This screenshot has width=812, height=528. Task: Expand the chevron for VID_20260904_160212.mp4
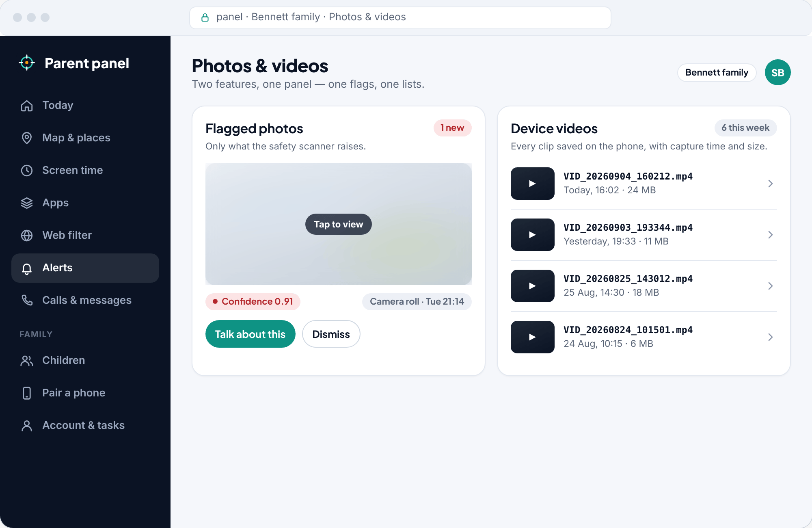point(770,184)
